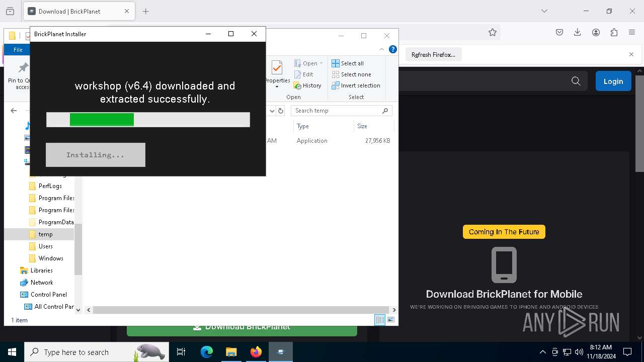Open the Pocket save icon in Firefox
The height and width of the screenshot is (362, 644).
pos(559,32)
